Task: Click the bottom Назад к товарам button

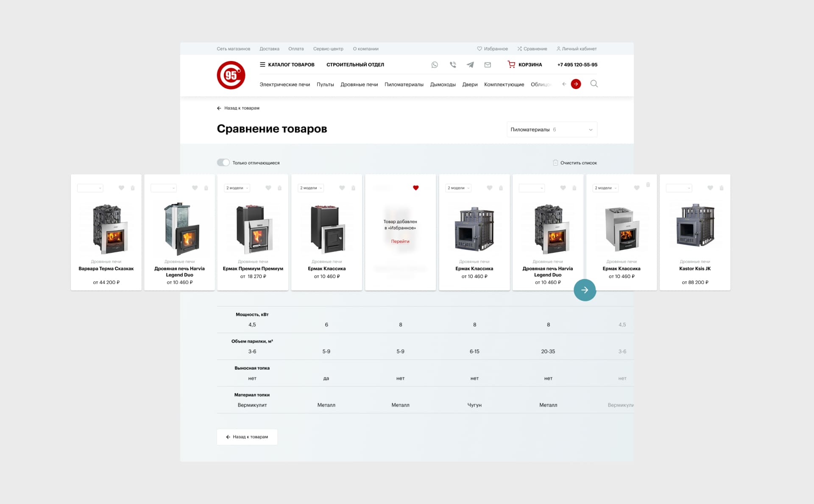Action: [x=247, y=437]
